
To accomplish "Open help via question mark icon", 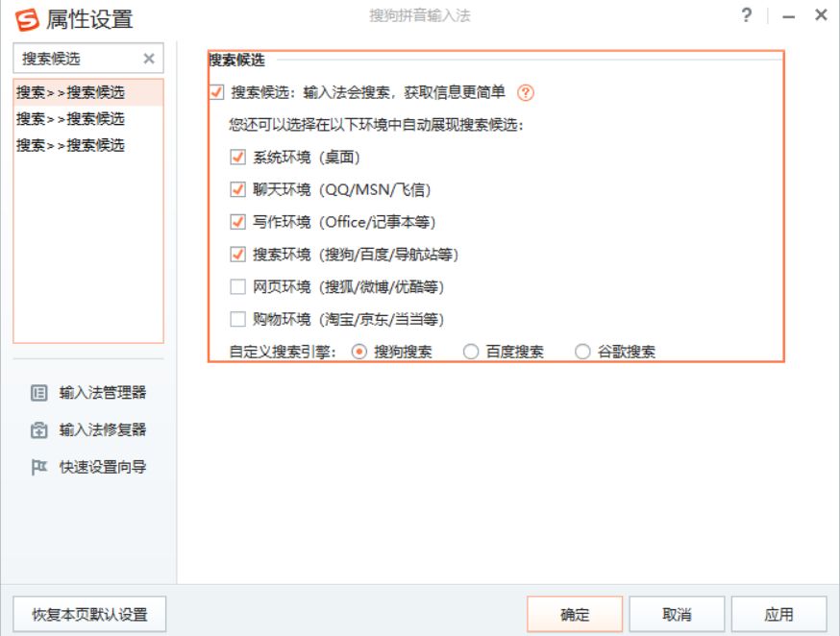I will click(746, 15).
